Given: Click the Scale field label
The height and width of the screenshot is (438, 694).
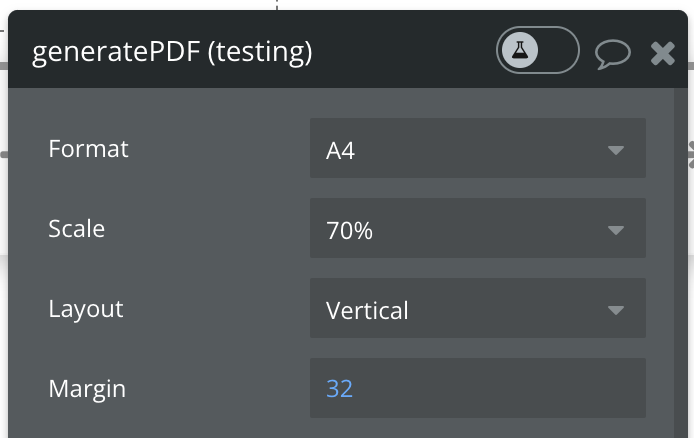Looking at the screenshot, I should click(76, 229).
